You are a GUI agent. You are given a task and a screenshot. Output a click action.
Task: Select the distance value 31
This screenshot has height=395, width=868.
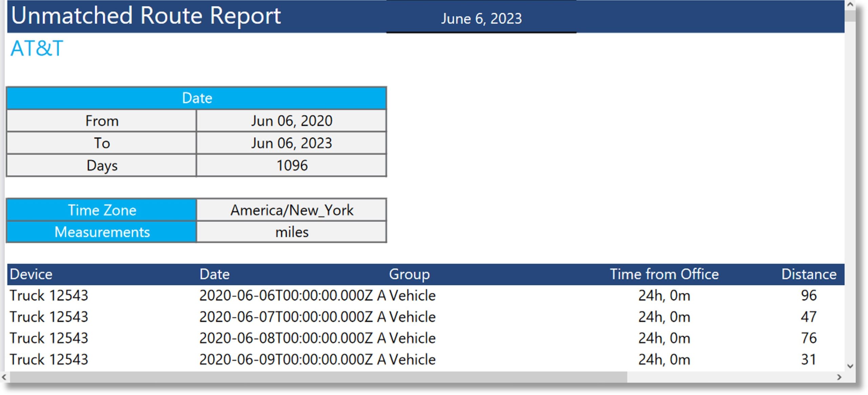809,360
